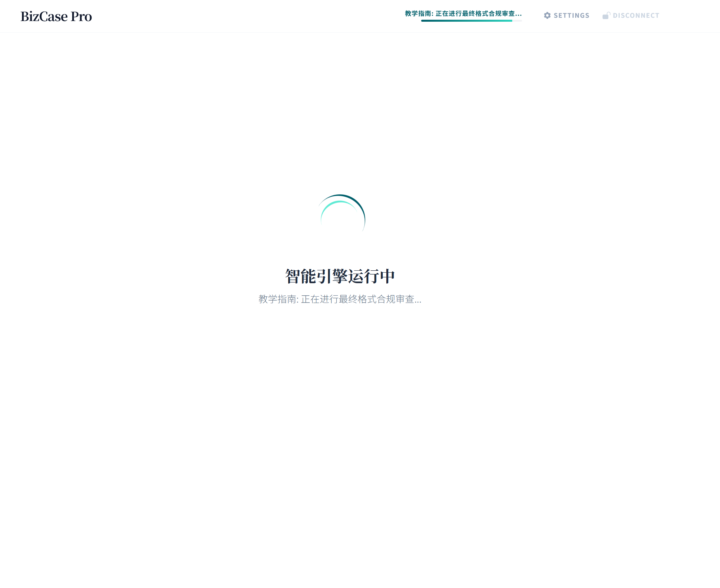720x588 pixels.
Task: Open SETTINGS from the header
Action: (x=571, y=15)
